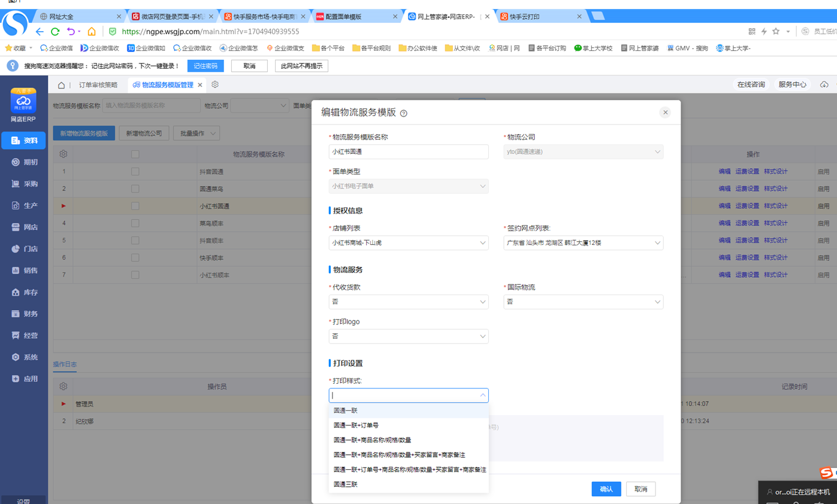Click 取消 at the dialog bottom

641,489
